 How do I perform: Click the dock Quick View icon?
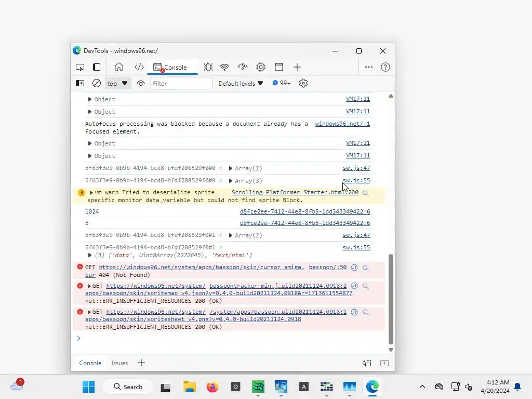367,363
